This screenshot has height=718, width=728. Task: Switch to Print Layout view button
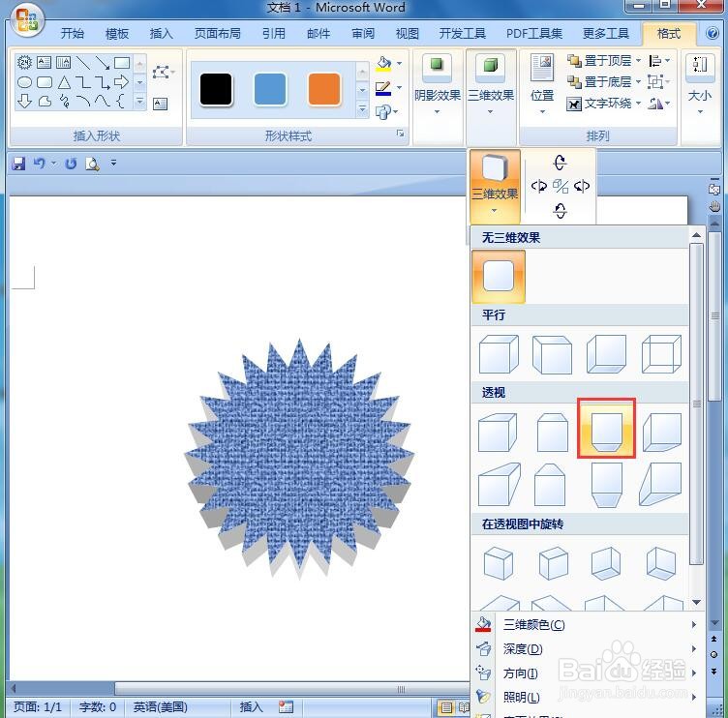446,707
